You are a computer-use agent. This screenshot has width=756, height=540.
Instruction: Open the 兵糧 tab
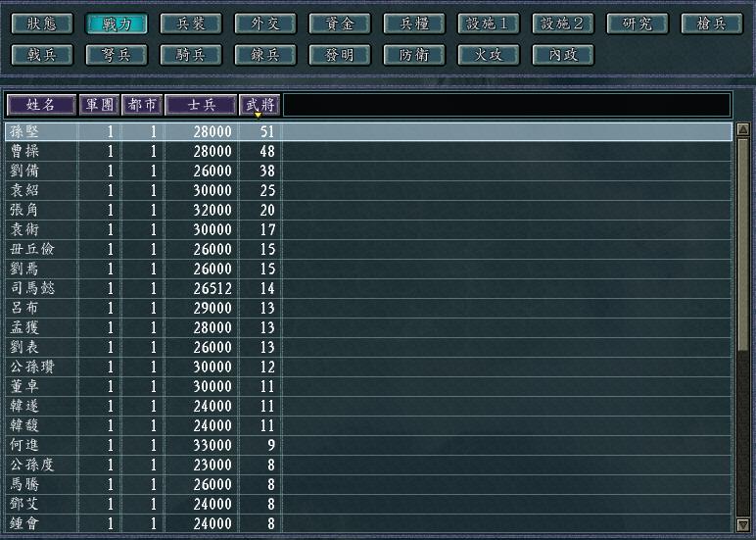coord(414,24)
